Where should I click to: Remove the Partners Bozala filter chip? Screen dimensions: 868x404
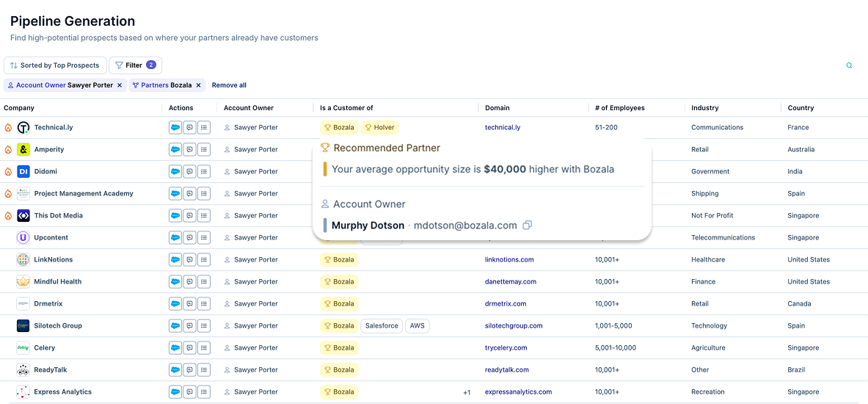(198, 85)
